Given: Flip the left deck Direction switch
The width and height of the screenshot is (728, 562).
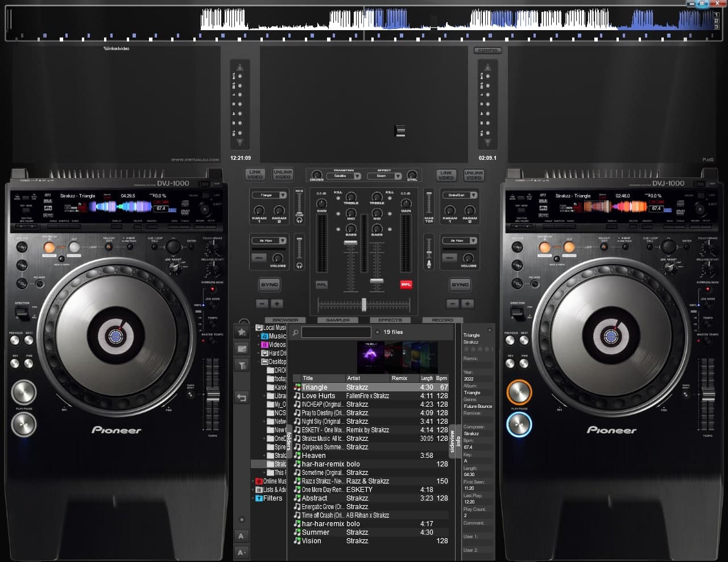Looking at the screenshot, I should [22, 313].
